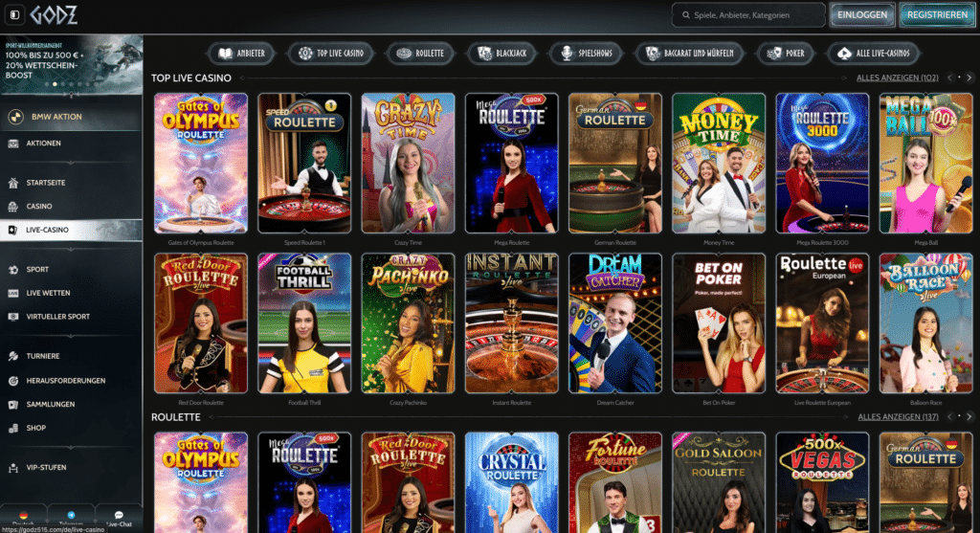Open Dream Catcher game thumbnail
980x533 pixels.
[x=615, y=323]
